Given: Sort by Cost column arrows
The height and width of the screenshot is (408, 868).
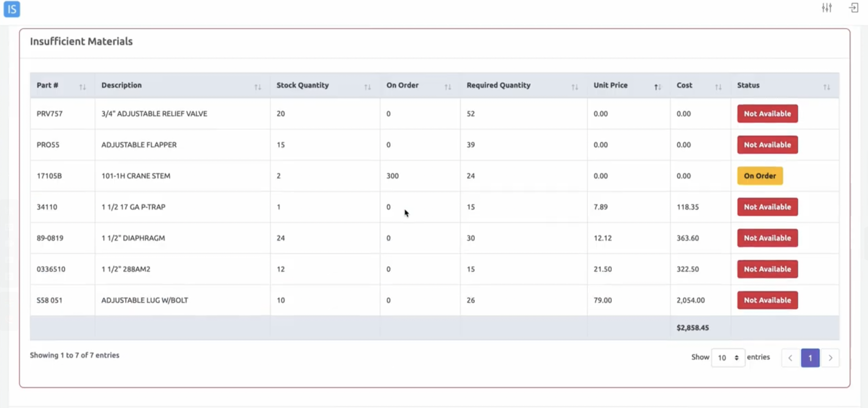Looking at the screenshot, I should click(x=718, y=87).
